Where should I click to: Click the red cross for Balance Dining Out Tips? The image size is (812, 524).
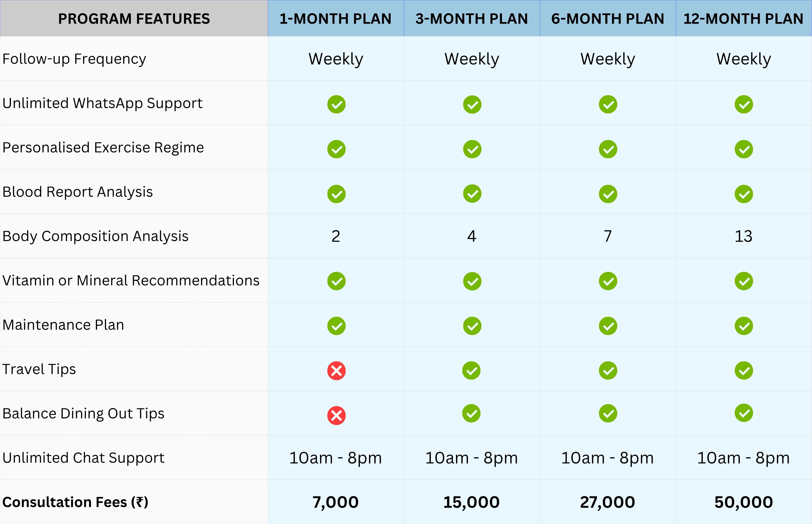click(336, 415)
